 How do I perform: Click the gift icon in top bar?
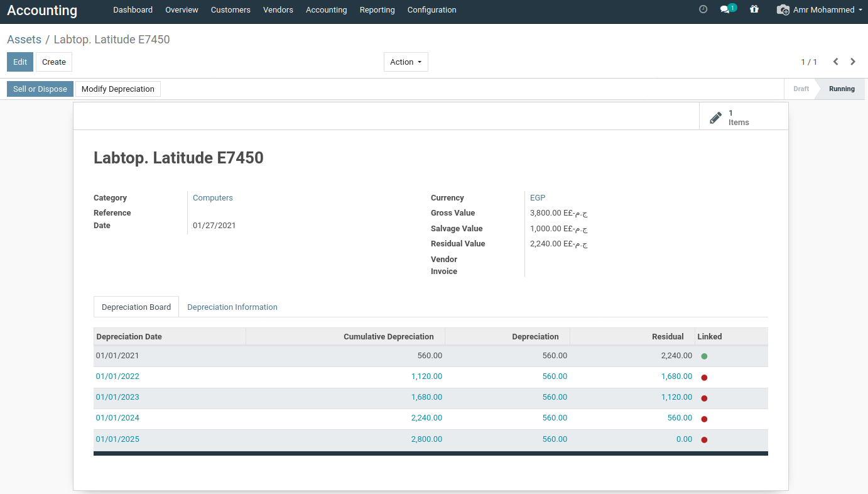pos(754,9)
